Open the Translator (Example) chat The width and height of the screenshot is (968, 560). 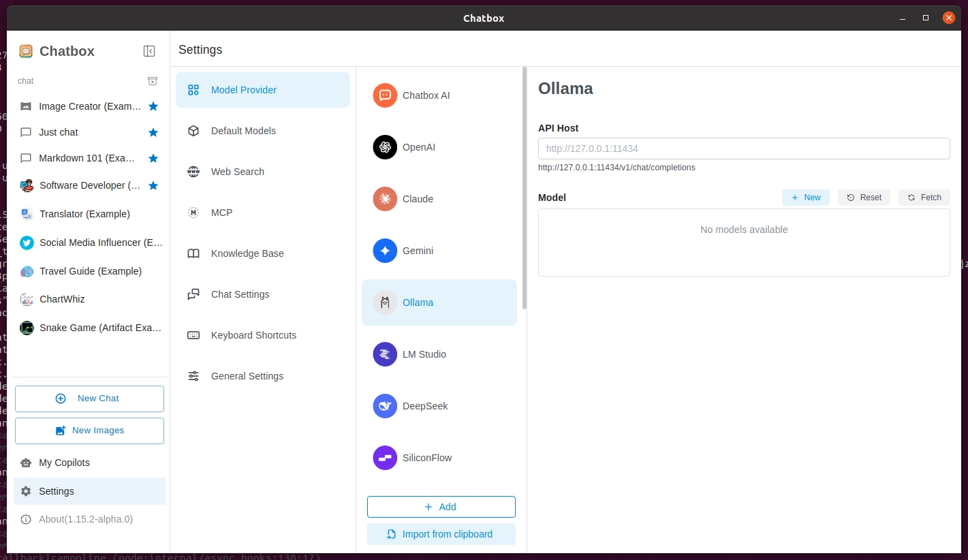click(90, 214)
